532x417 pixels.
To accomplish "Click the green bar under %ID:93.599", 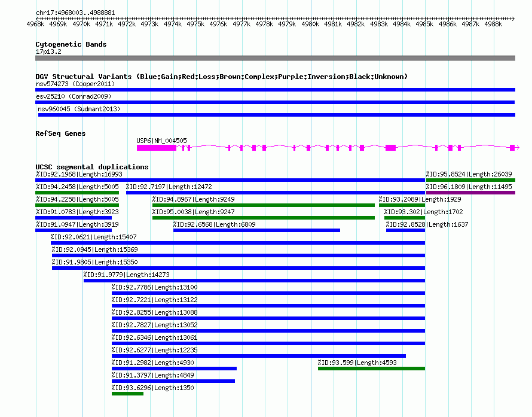I will pos(372,369).
